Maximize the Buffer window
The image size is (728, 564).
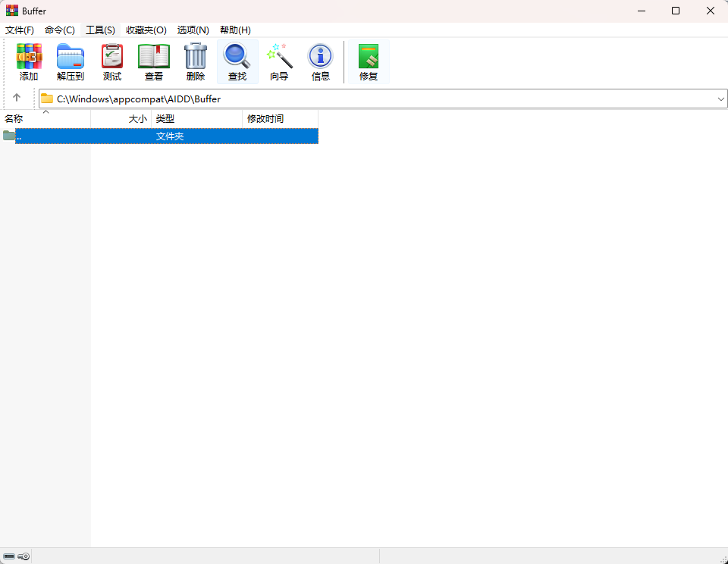pyautogui.click(x=676, y=11)
